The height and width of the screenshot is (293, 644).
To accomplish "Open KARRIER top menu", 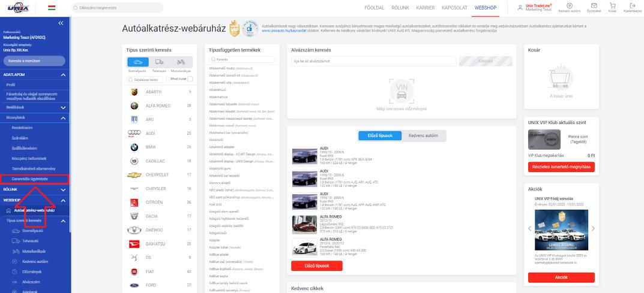I will [x=426, y=8].
